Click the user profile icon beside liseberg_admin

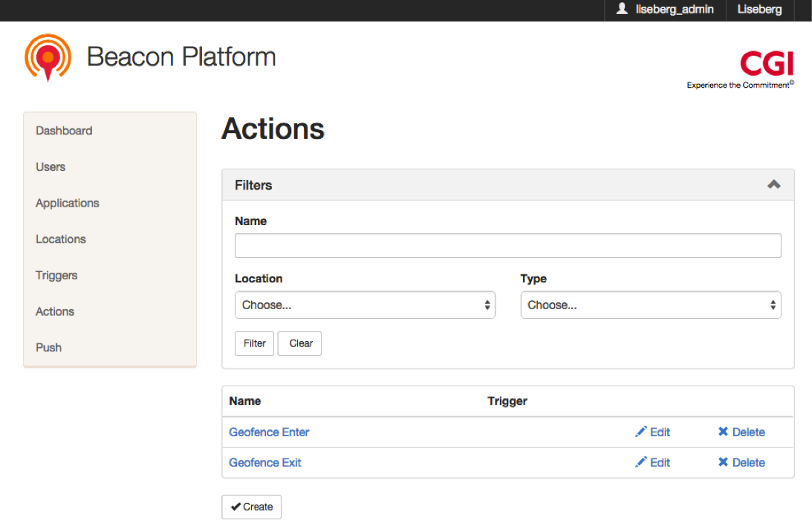click(622, 9)
